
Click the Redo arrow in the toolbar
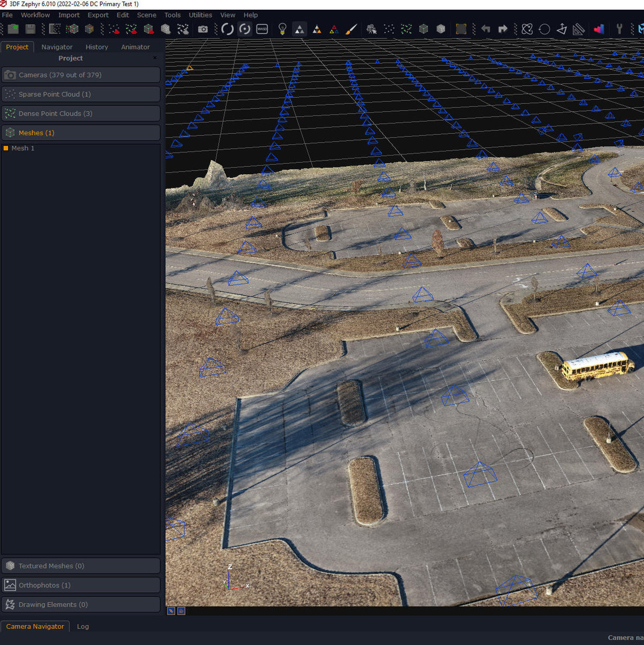[503, 29]
